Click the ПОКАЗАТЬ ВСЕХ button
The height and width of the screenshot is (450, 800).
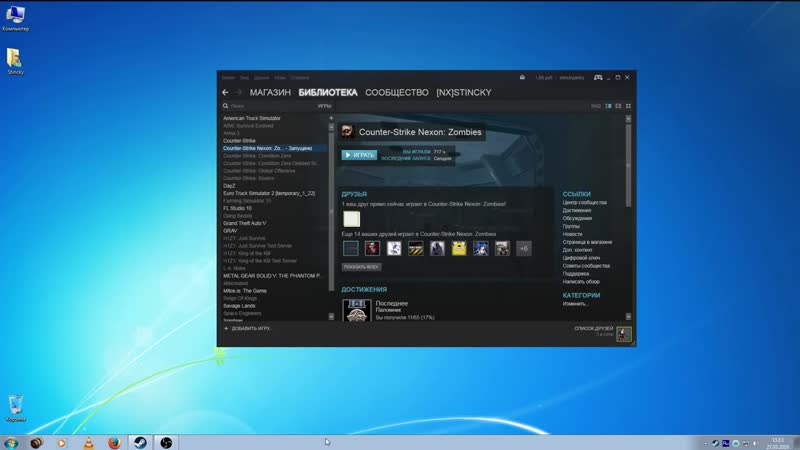[361, 267]
